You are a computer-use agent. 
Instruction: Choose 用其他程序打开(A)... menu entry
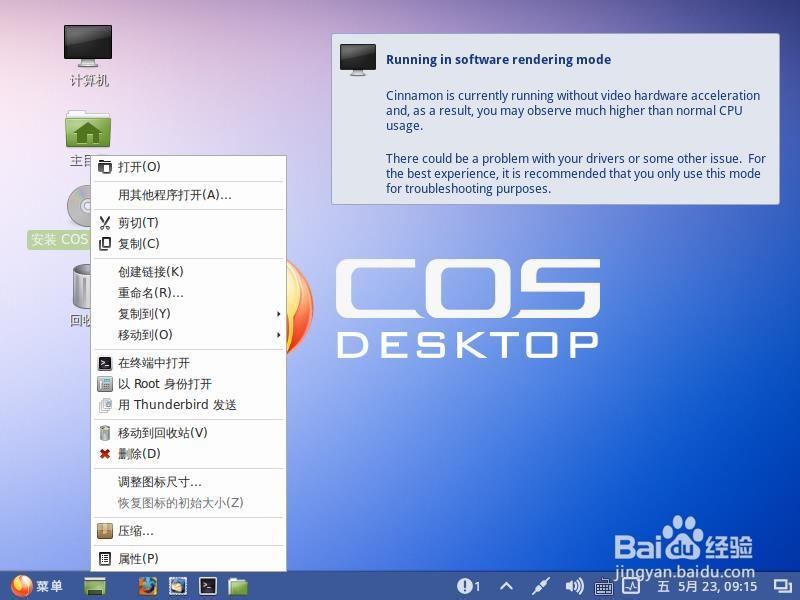pos(188,195)
